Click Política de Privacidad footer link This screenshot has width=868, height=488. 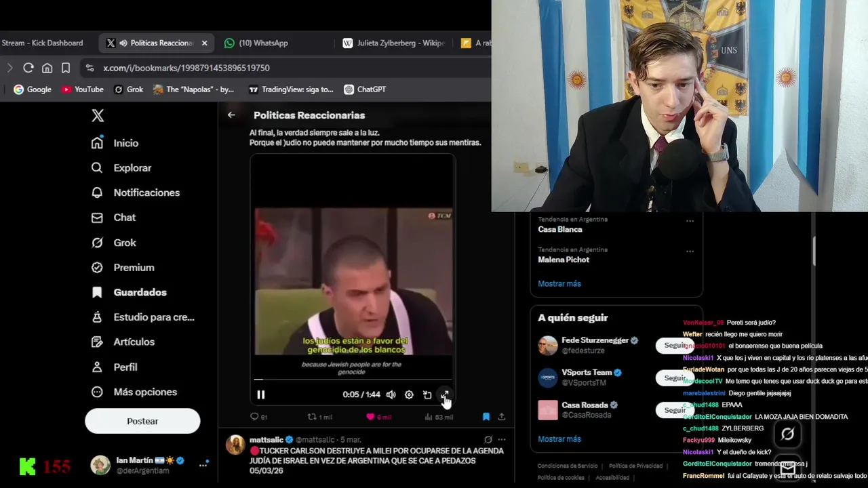click(x=635, y=466)
